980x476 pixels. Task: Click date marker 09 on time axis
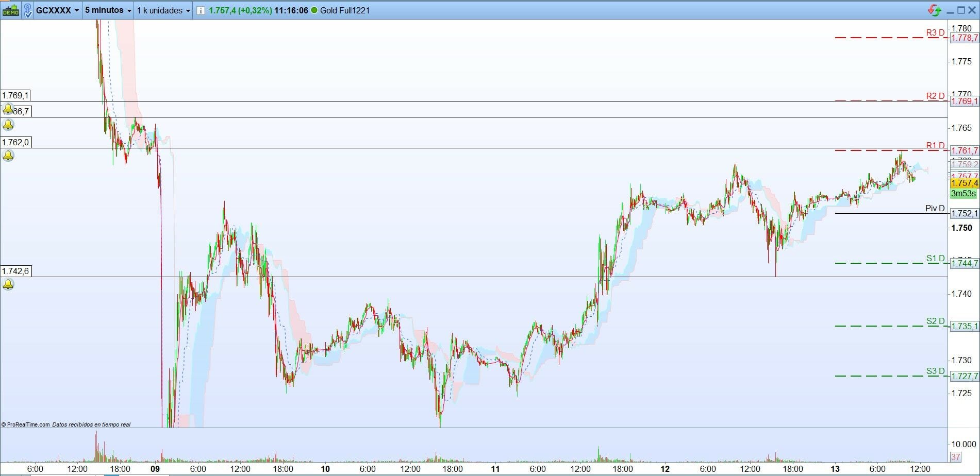(155, 469)
